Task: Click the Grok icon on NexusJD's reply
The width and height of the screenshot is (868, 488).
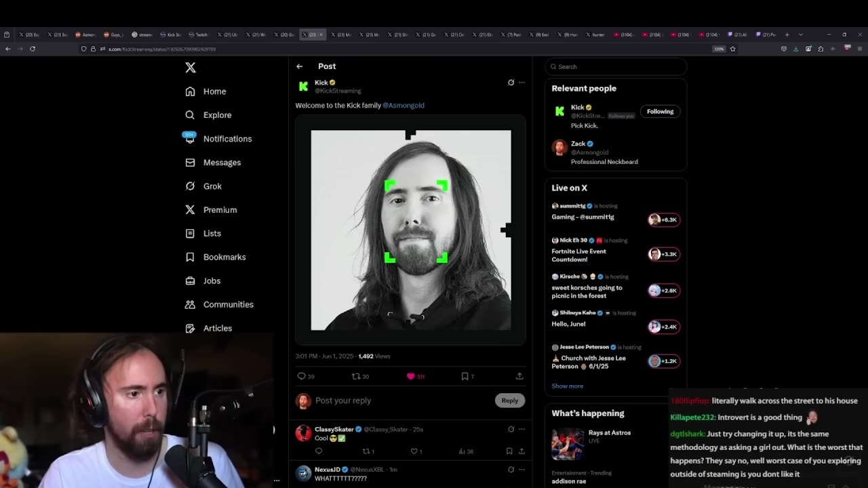Action: [x=511, y=469]
